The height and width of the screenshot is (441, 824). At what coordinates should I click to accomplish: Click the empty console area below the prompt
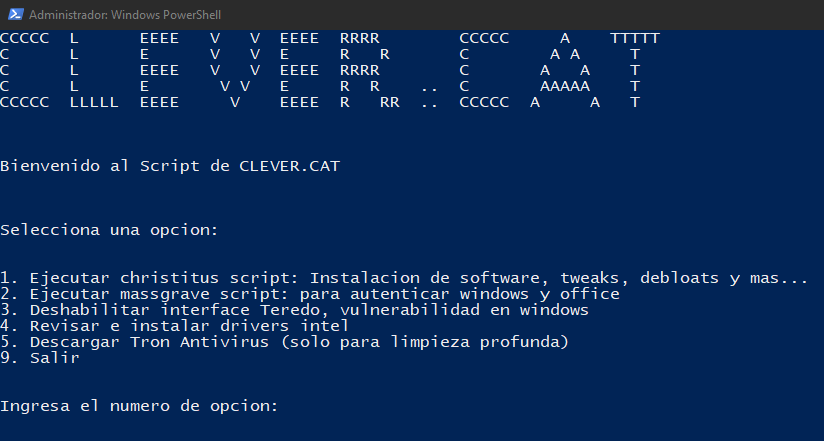coord(412,428)
